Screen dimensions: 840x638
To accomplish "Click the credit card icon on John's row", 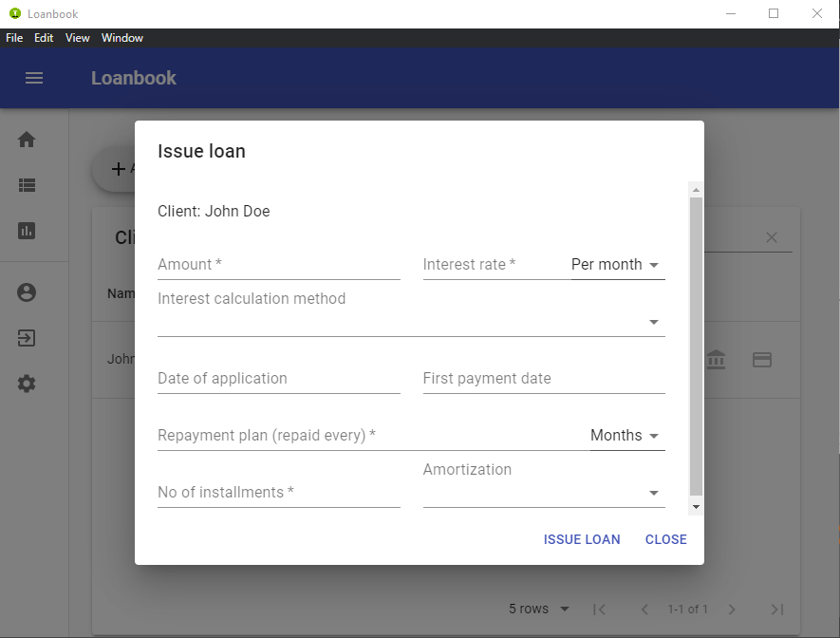I will point(762,359).
